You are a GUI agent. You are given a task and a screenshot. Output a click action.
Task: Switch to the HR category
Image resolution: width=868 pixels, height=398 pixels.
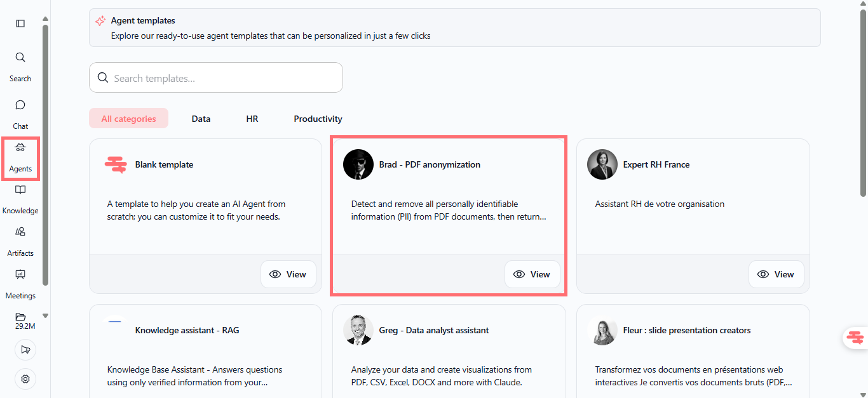coord(252,119)
